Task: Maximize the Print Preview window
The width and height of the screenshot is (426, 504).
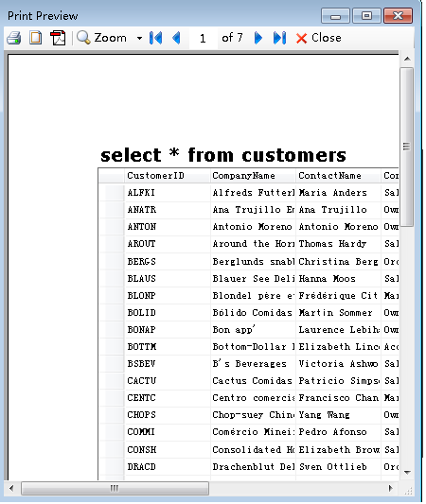Action: click(x=366, y=16)
